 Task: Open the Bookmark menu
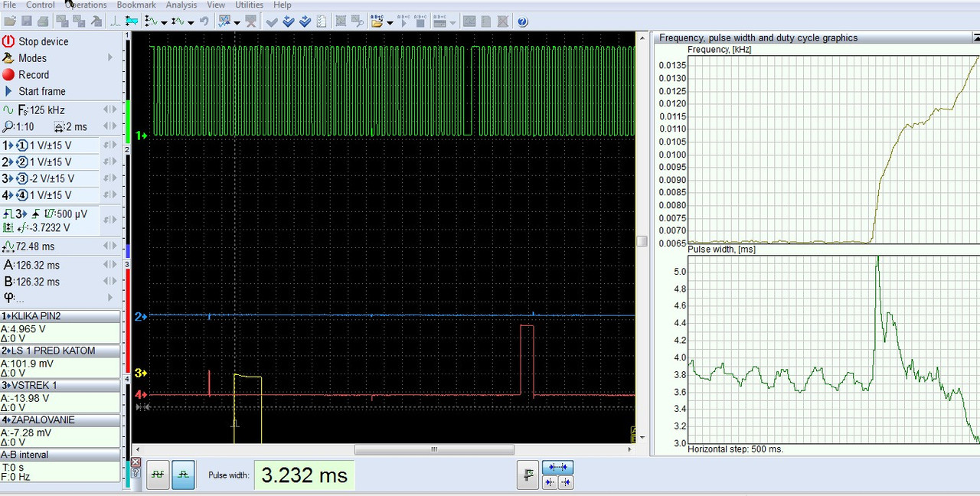[x=136, y=5]
